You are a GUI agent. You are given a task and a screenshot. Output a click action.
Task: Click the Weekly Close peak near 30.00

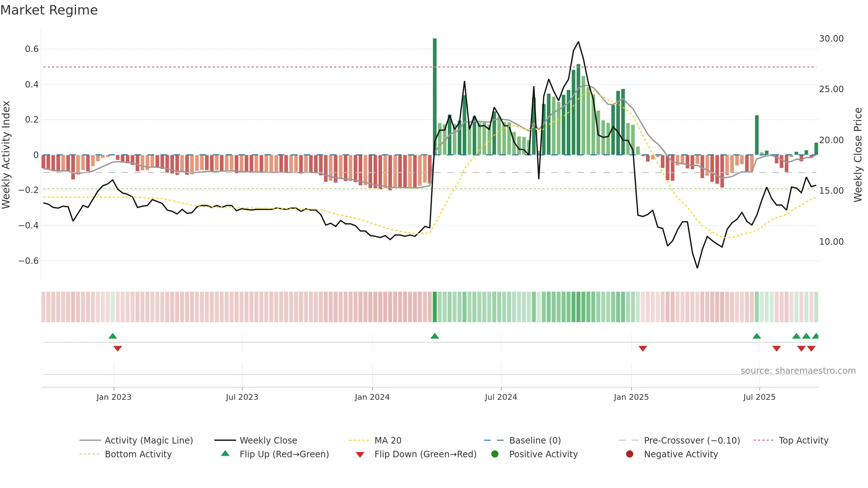(578, 42)
